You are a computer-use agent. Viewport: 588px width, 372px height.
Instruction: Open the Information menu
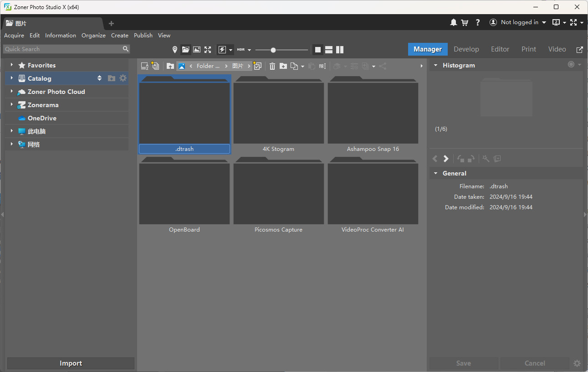61,35
